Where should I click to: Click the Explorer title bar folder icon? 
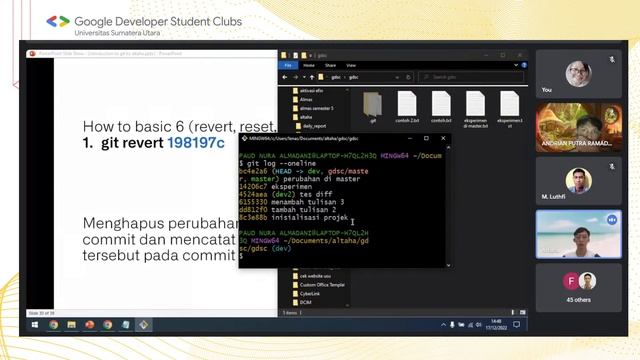tap(284, 56)
